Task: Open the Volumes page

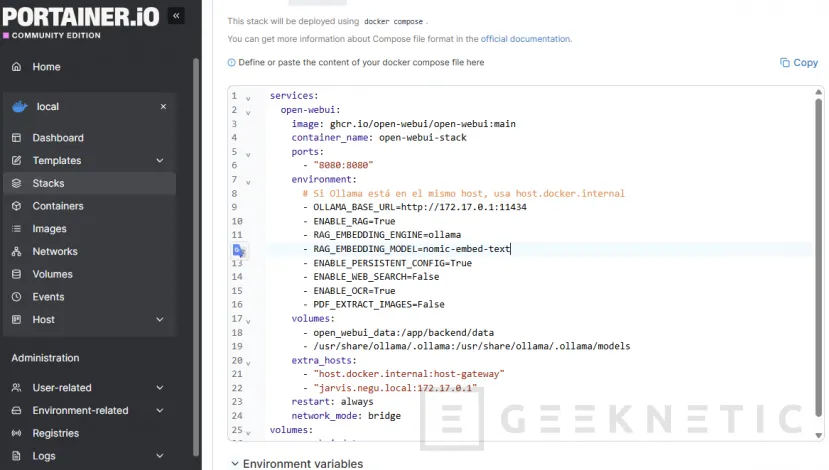Action: tap(52, 274)
